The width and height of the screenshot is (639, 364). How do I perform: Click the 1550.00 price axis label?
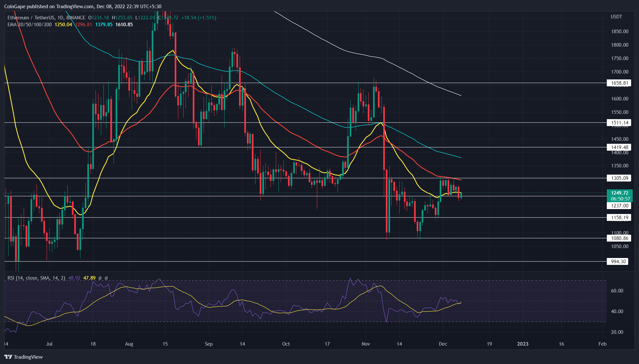[x=620, y=112]
